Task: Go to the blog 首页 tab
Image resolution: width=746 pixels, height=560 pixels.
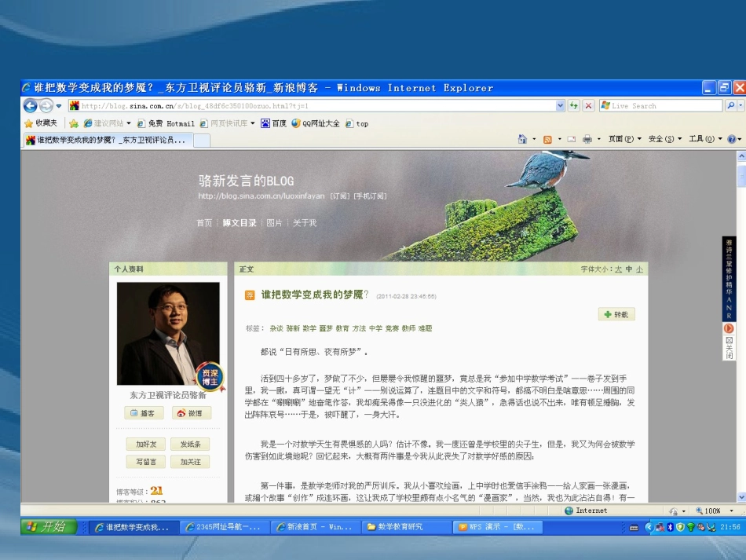Action: tap(204, 223)
